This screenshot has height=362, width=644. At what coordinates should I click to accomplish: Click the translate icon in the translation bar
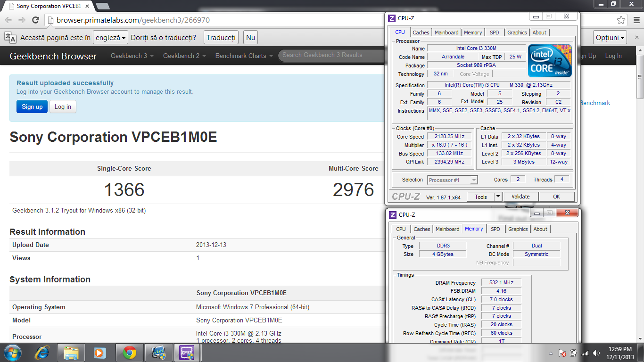click(x=10, y=37)
